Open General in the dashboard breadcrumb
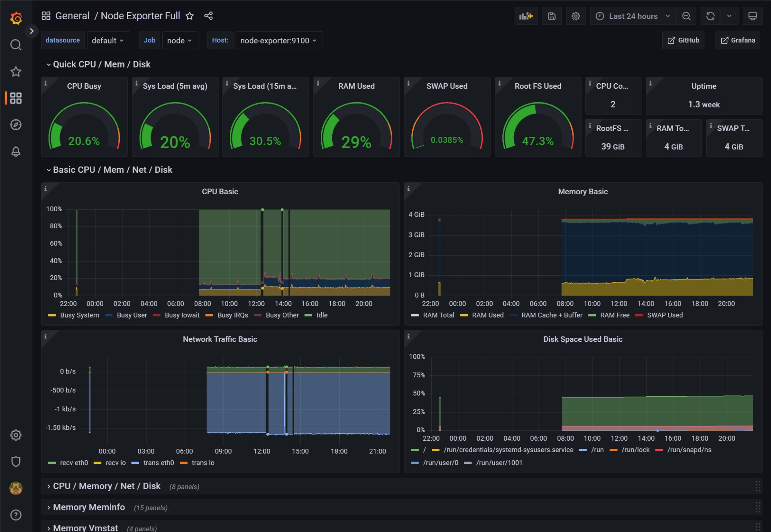The width and height of the screenshot is (771, 532). pos(72,16)
